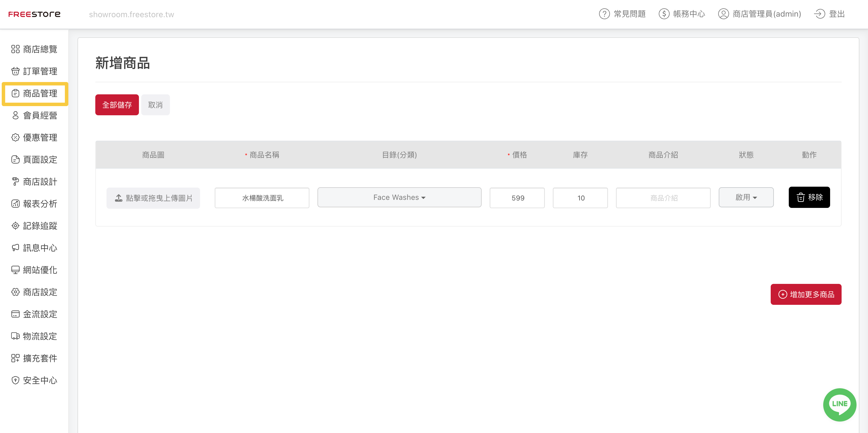Click the 取消 cancel button

pos(155,105)
